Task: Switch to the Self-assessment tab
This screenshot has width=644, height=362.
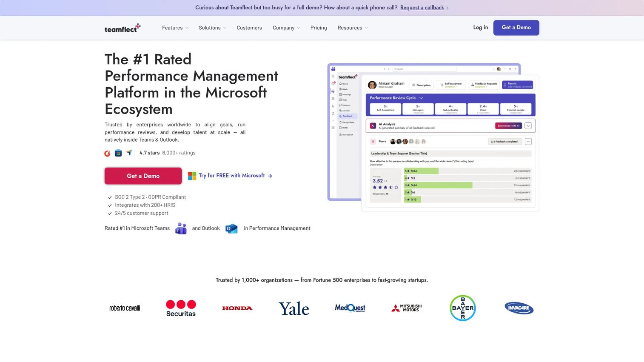Action: tap(451, 85)
